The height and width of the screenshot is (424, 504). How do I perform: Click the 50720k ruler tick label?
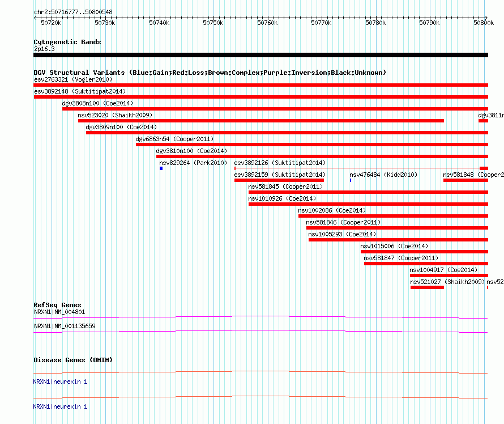point(51,23)
